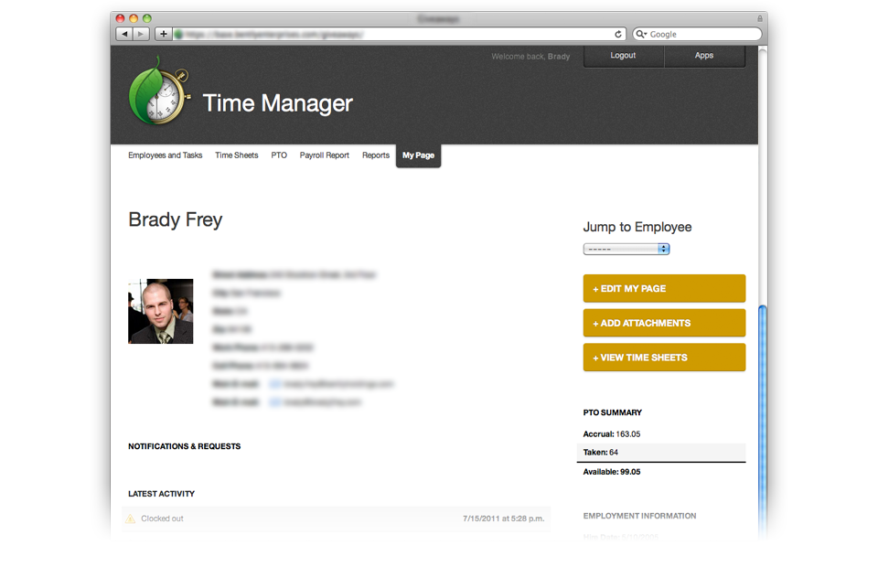Open the Jump to Employee dropdown
The width and height of the screenshot is (878, 588).
[x=626, y=249]
